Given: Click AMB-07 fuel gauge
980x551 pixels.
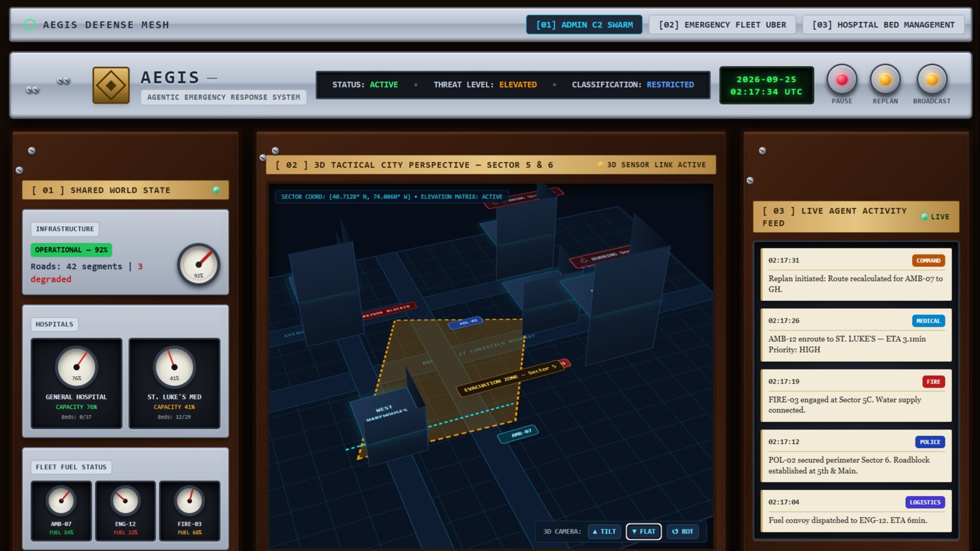Looking at the screenshot, I should 61,500.
